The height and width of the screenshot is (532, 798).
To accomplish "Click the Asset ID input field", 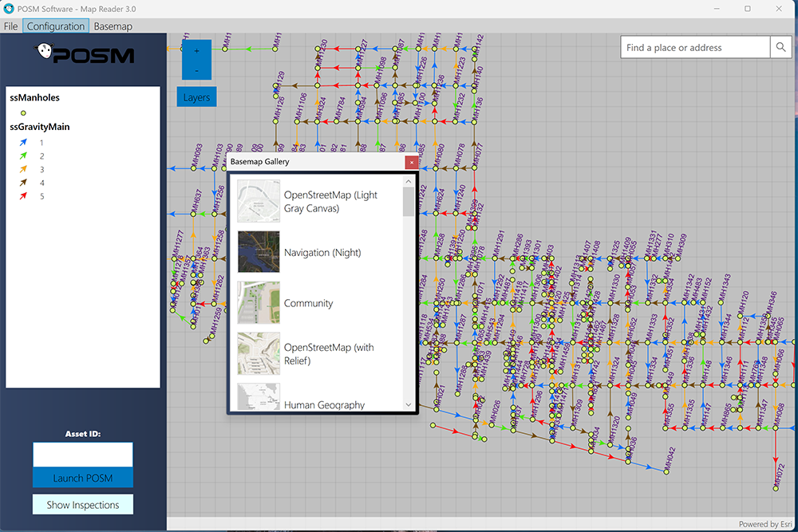I will (83, 454).
